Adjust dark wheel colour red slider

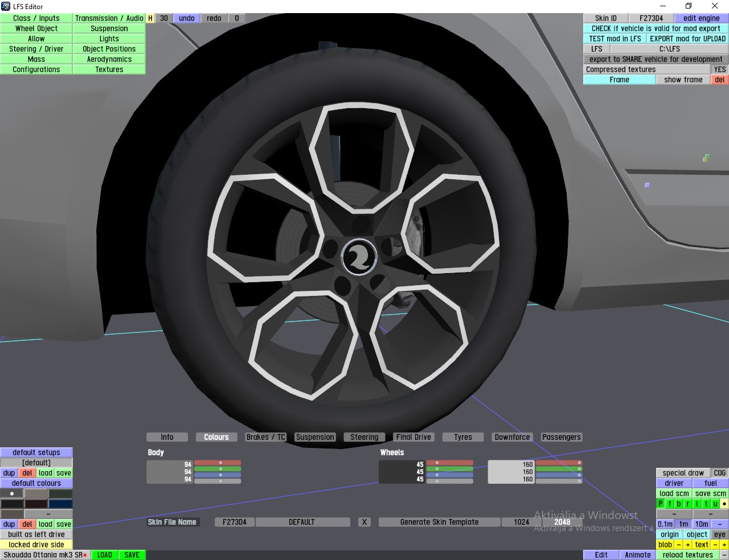[x=450, y=463]
